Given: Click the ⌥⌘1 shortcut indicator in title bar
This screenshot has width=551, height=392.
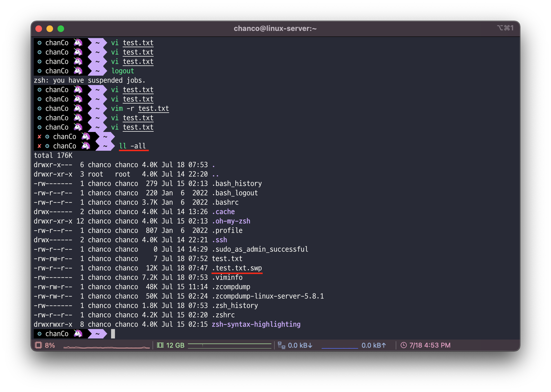Looking at the screenshot, I should pos(505,28).
